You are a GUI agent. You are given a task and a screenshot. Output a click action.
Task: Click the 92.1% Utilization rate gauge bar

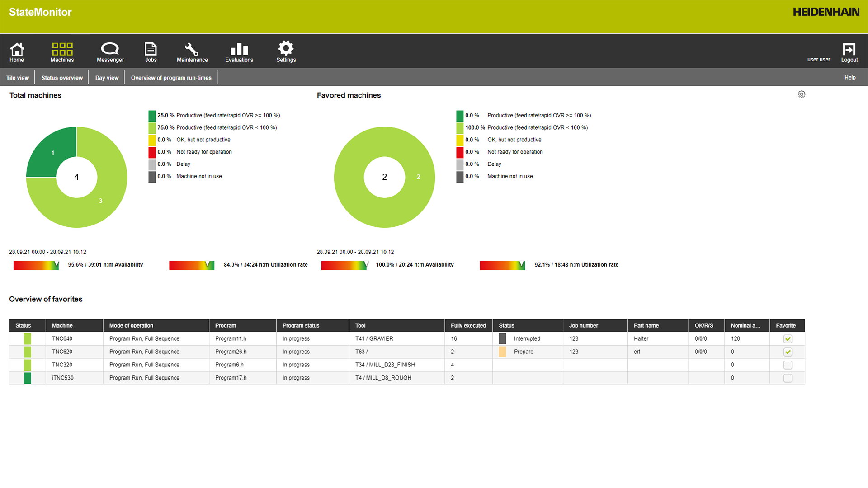click(x=502, y=265)
